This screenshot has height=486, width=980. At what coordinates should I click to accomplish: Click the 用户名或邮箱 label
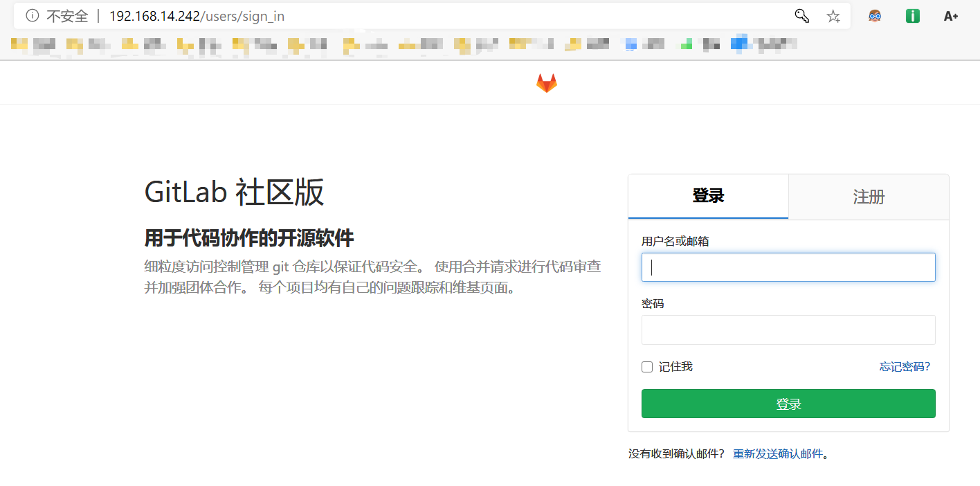pyautogui.click(x=675, y=241)
